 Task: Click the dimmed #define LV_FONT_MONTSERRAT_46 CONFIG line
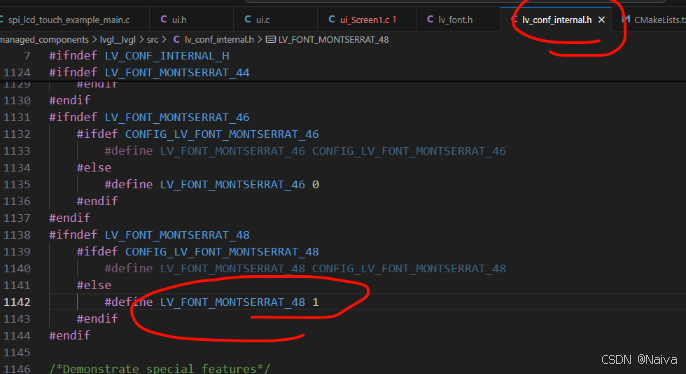[x=305, y=151]
